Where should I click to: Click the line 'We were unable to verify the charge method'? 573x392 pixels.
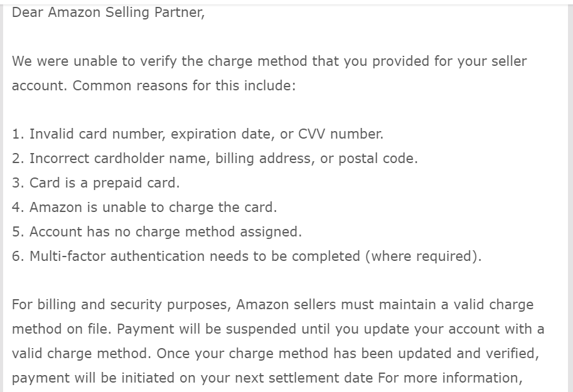269,61
